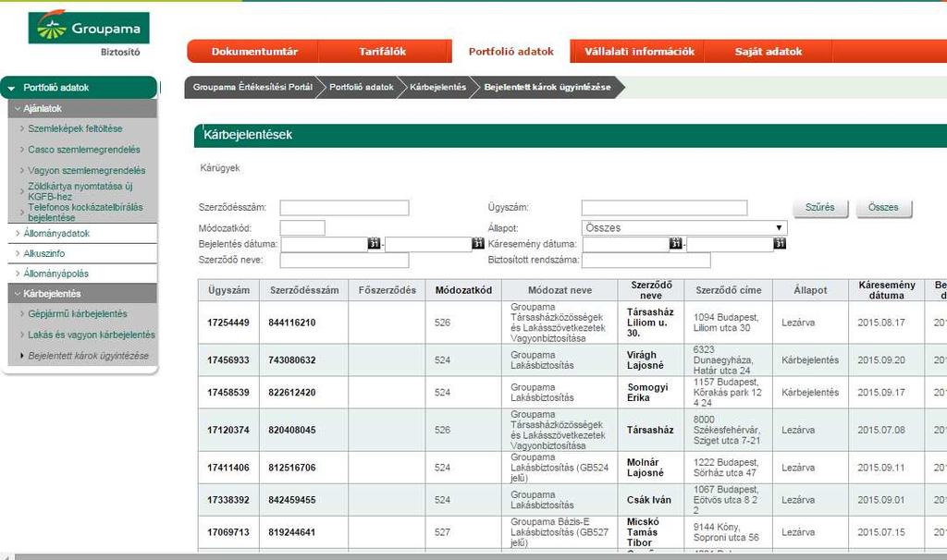Expand the Állományadatok sidebar section
The height and width of the screenshot is (560, 947).
point(82,233)
